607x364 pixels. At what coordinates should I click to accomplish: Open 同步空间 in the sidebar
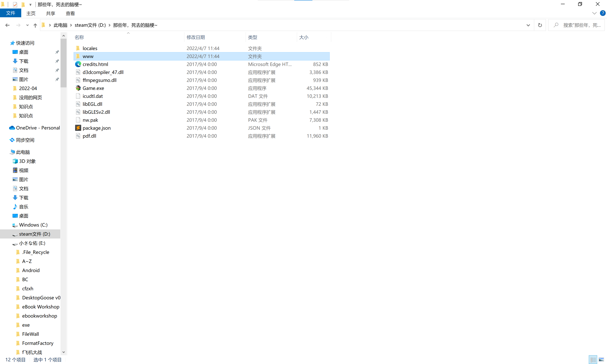tap(22, 140)
